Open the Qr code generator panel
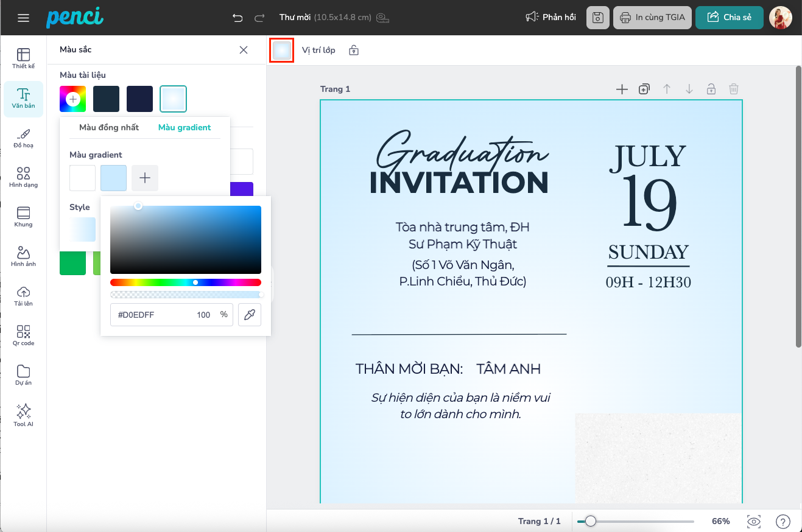The height and width of the screenshot is (532, 802). 23,335
